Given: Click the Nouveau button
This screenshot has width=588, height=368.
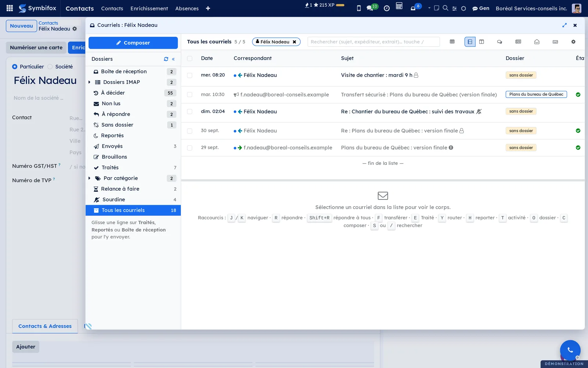Looking at the screenshot, I should pos(21,26).
